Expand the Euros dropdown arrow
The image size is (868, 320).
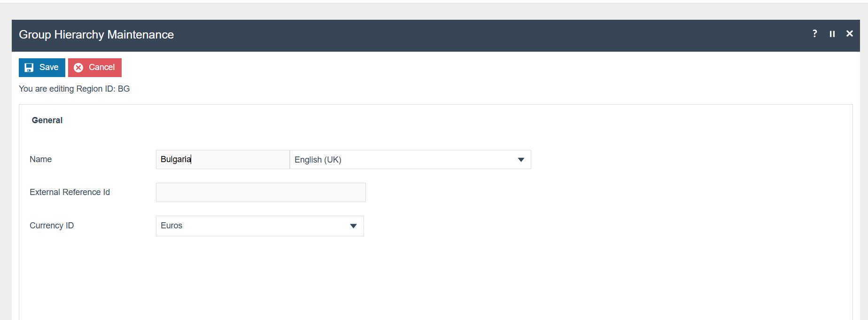[x=353, y=226]
